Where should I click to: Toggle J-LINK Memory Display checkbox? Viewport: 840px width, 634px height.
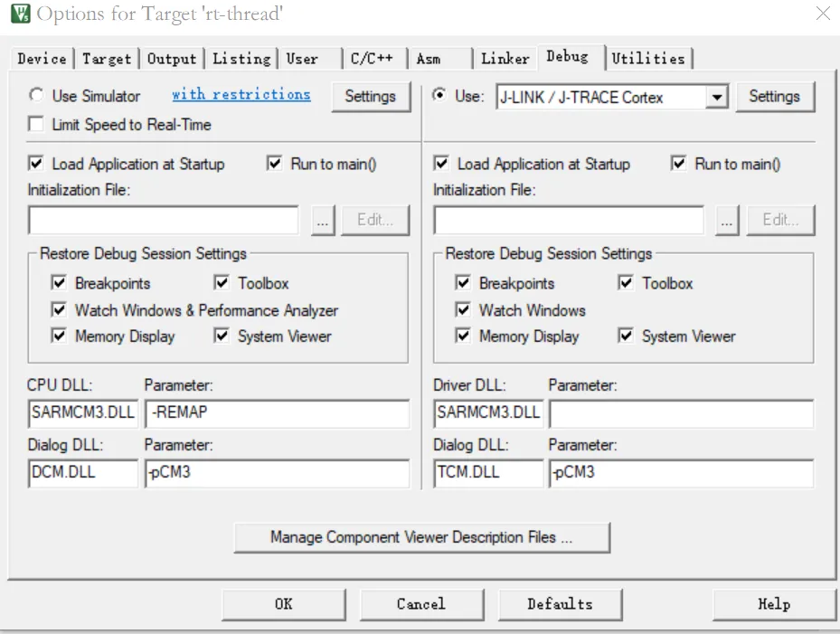click(463, 336)
